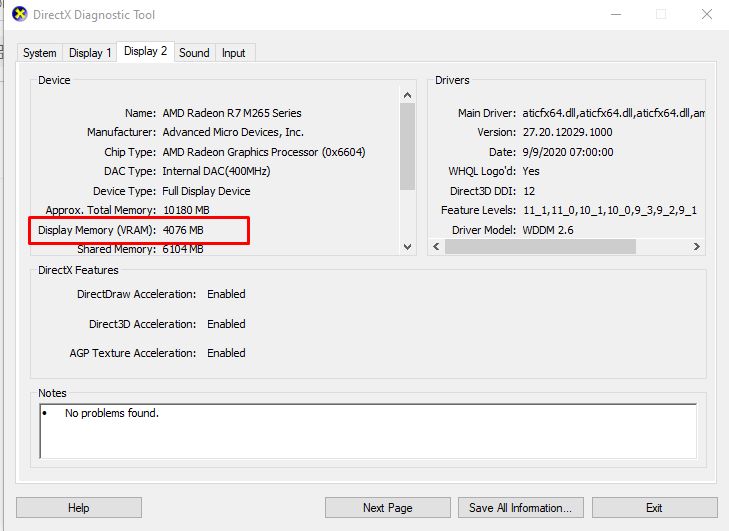Click DirectDraw Acceleration Enabled status
Screen dimensions: 729x531
pyautogui.click(x=226, y=294)
